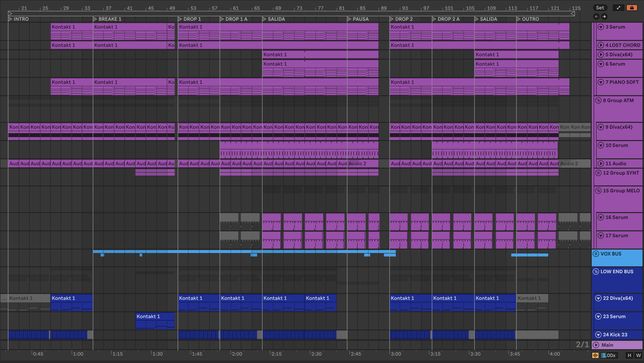Fold the LOW END BUS group icon
The image size is (644, 363).
[596, 272]
